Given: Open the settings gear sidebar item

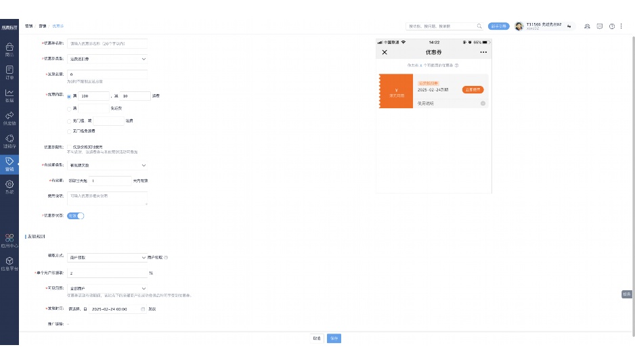Looking at the screenshot, I should pos(9,187).
